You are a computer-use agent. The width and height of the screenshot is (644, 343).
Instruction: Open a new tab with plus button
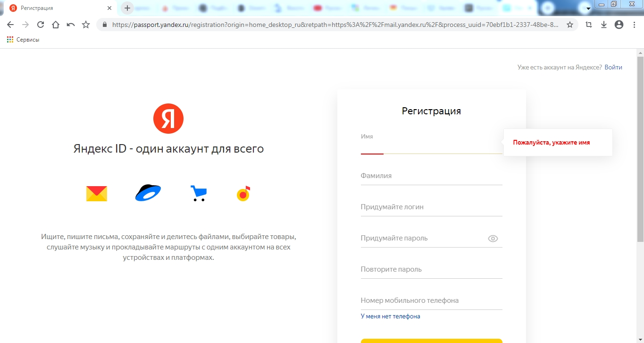pyautogui.click(x=127, y=8)
